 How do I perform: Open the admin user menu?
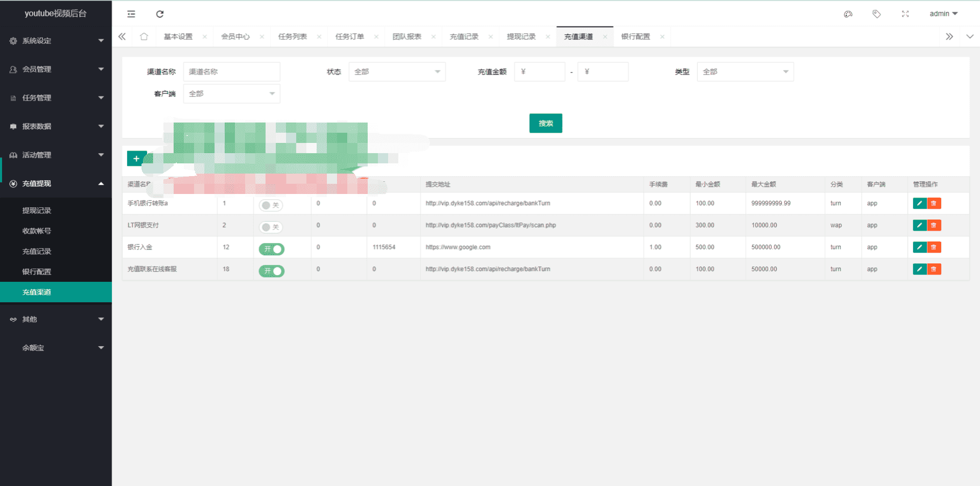coord(943,14)
